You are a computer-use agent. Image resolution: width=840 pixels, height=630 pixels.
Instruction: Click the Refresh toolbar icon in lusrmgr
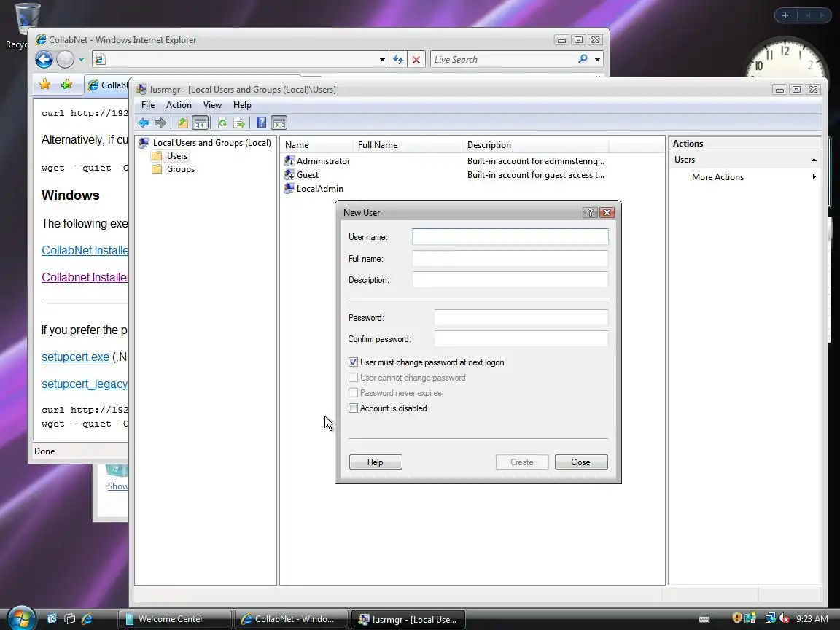[222, 122]
